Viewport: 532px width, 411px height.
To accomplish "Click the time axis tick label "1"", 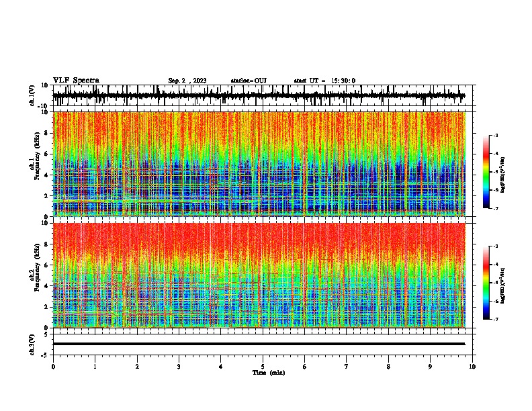I will pyautogui.click(x=95, y=367).
